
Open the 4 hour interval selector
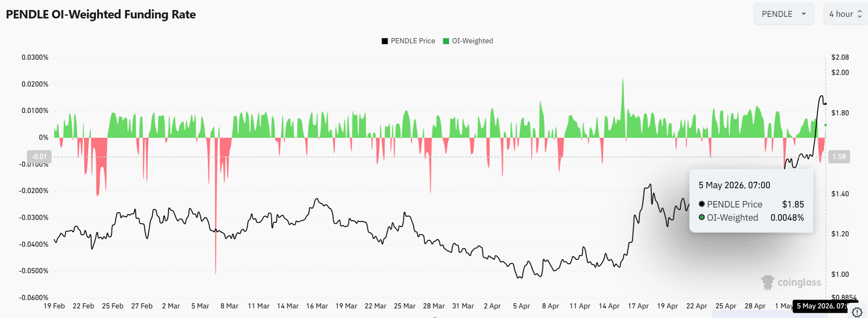pos(846,14)
